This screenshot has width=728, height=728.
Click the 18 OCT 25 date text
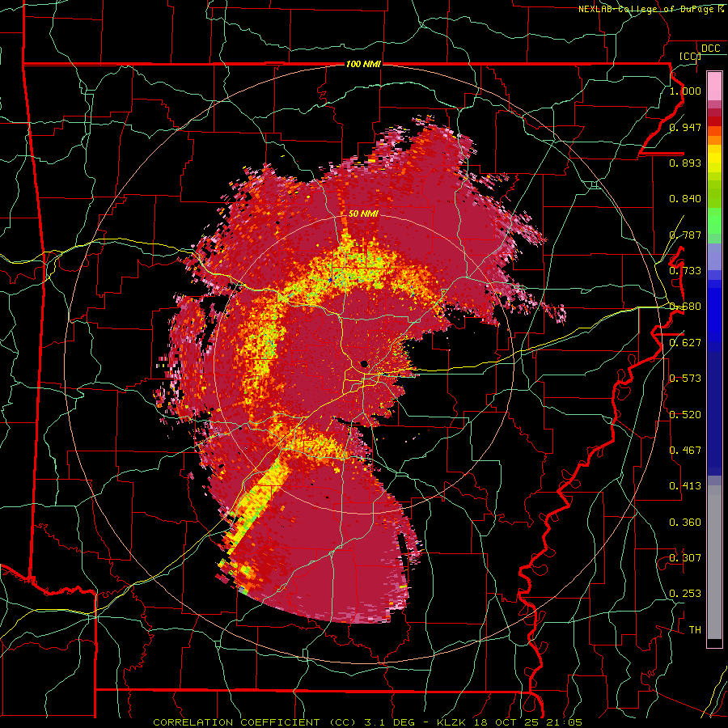coord(507,722)
